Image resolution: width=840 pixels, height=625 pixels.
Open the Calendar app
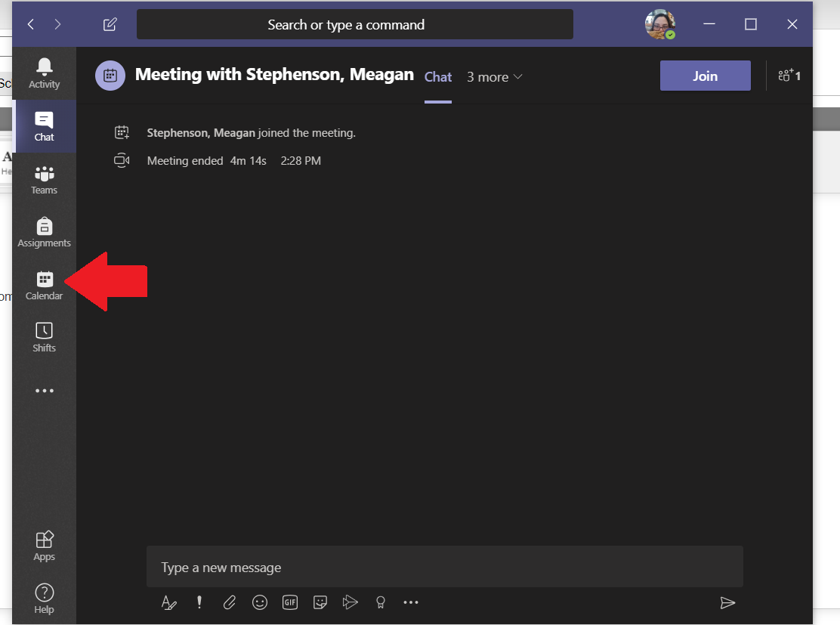[44, 285]
